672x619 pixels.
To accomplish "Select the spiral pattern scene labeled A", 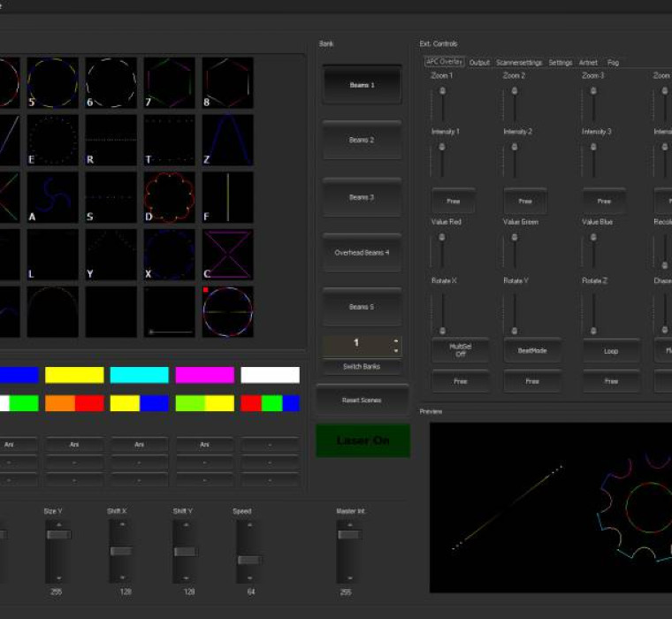I will (x=52, y=197).
